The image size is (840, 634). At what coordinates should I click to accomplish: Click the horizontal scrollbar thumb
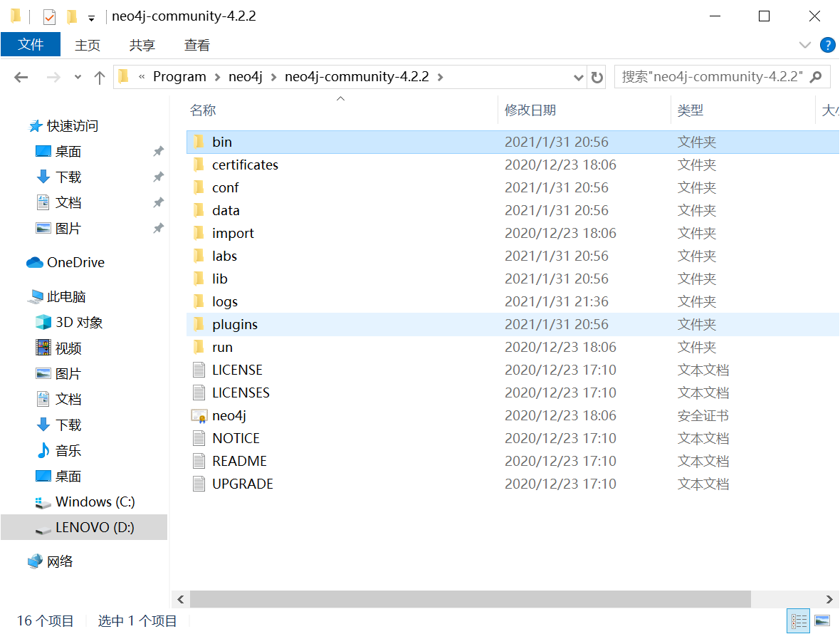[x=471, y=599]
